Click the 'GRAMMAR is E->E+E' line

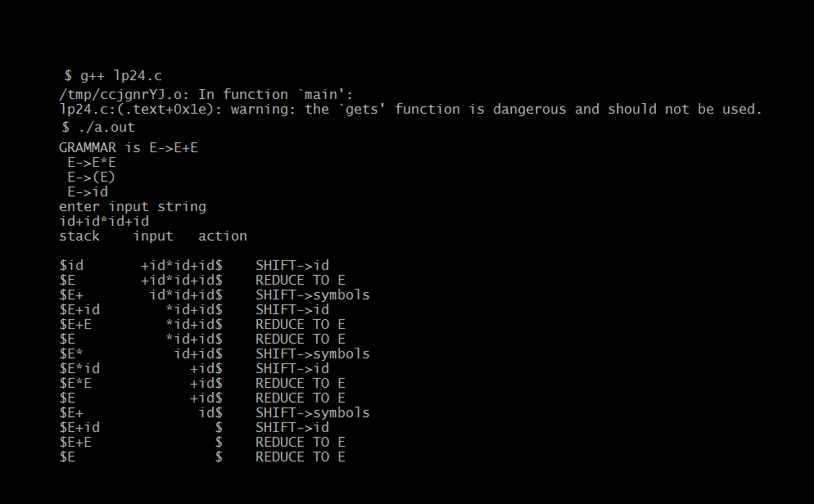pyautogui.click(x=129, y=148)
